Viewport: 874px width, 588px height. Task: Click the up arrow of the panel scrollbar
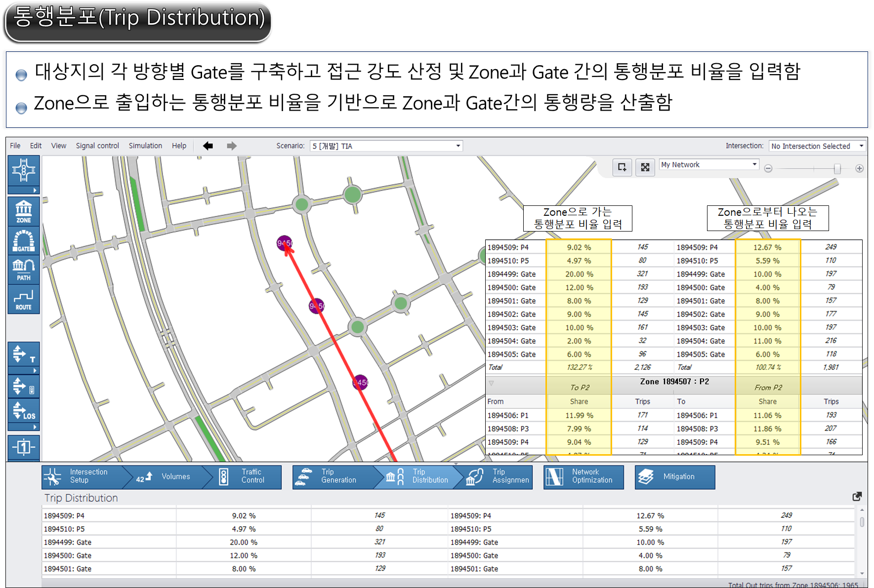point(862,510)
